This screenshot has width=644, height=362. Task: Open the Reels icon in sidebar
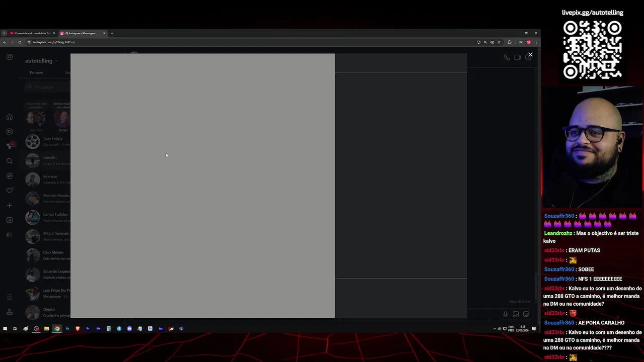[10, 131]
